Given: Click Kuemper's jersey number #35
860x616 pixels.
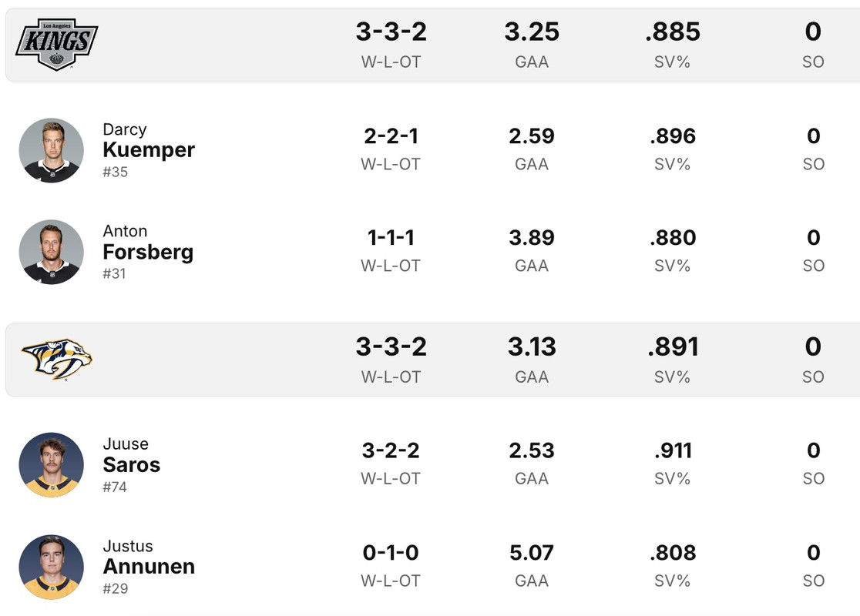Looking at the screenshot, I should (x=116, y=172).
